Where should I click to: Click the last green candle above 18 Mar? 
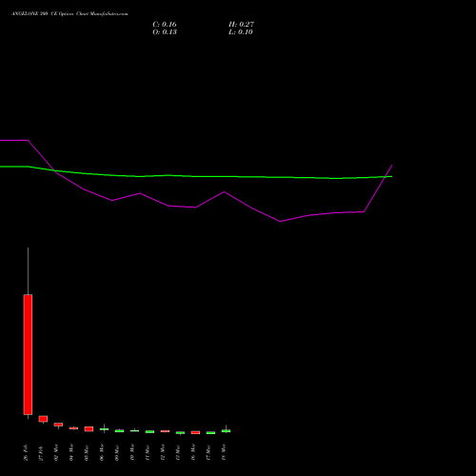[226, 431]
